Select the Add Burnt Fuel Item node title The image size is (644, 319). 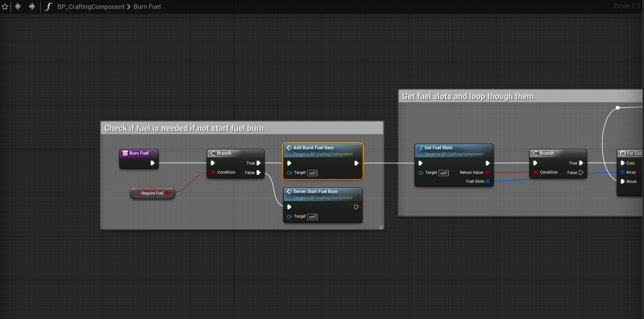coord(313,147)
